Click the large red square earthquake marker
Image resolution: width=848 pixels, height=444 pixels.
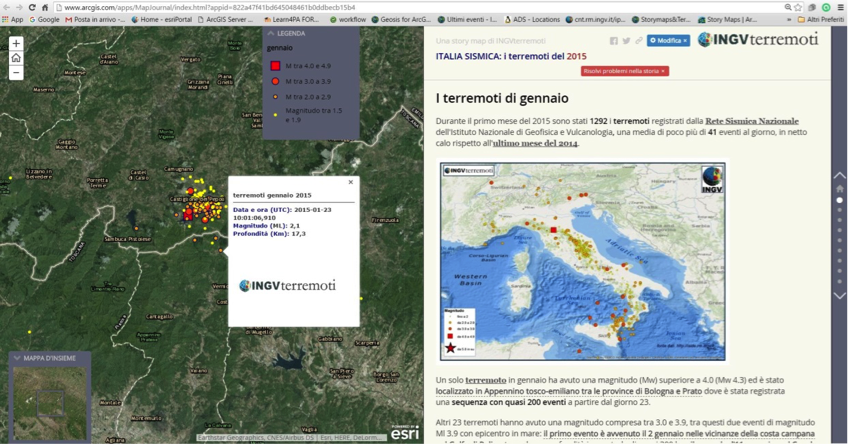point(188,215)
